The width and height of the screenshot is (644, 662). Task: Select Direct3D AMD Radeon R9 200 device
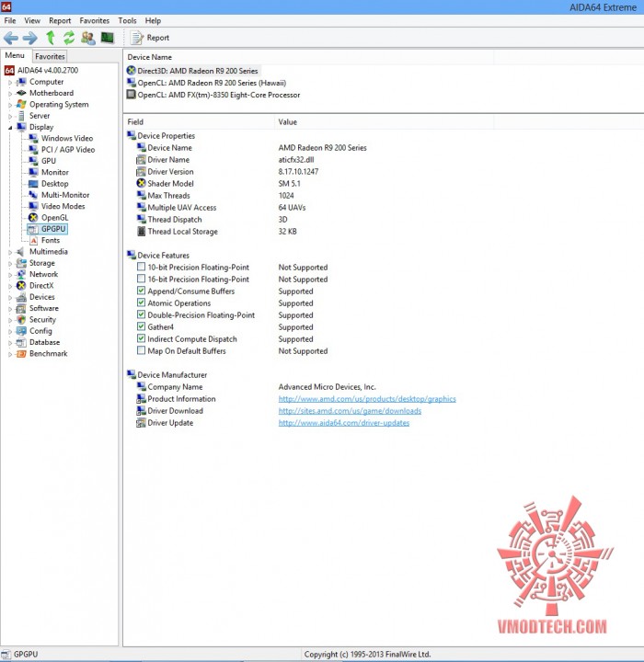coord(192,71)
